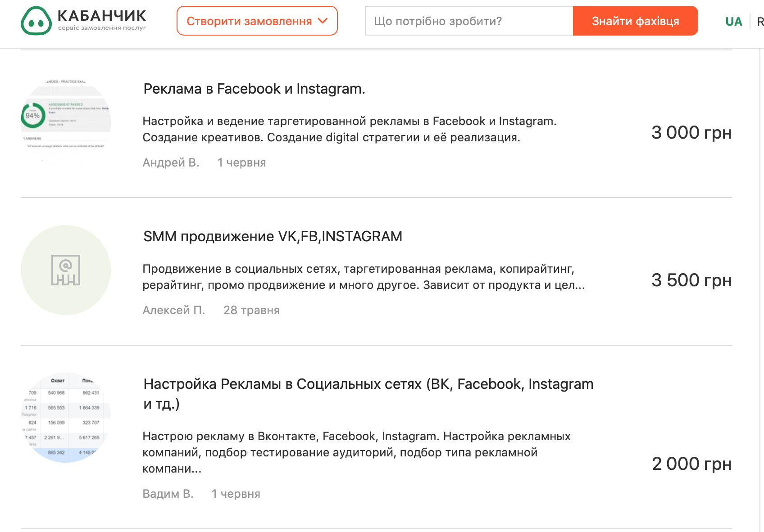Click the Kabanchik pig logo icon
The image size is (764, 532).
tap(36, 21)
